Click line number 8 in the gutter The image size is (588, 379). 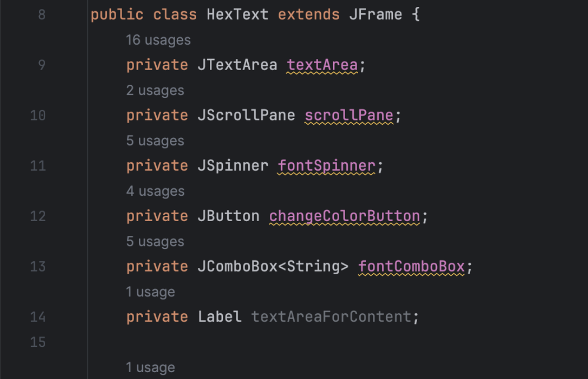point(42,14)
